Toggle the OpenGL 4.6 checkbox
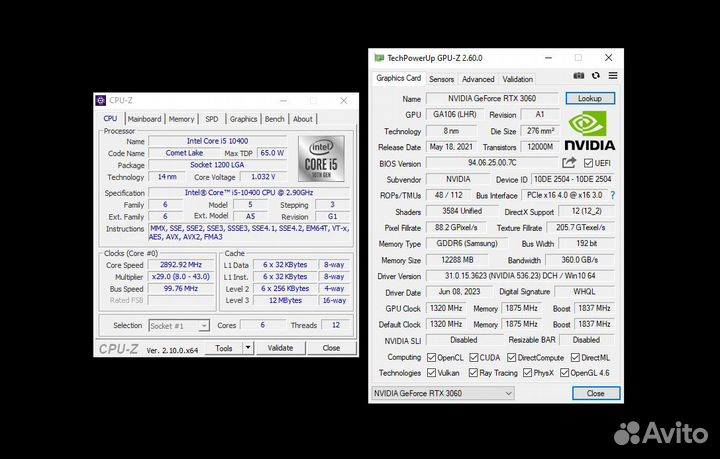 [x=564, y=373]
